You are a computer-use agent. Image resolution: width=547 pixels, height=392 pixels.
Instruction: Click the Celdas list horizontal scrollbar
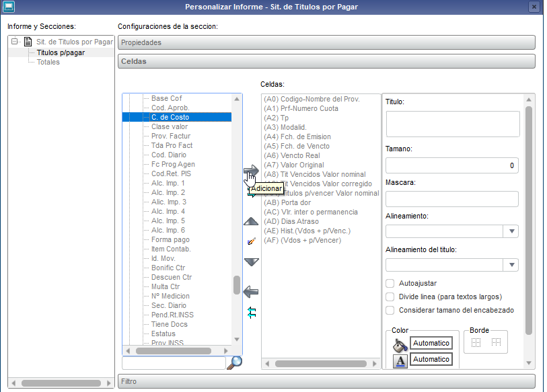coord(320,364)
